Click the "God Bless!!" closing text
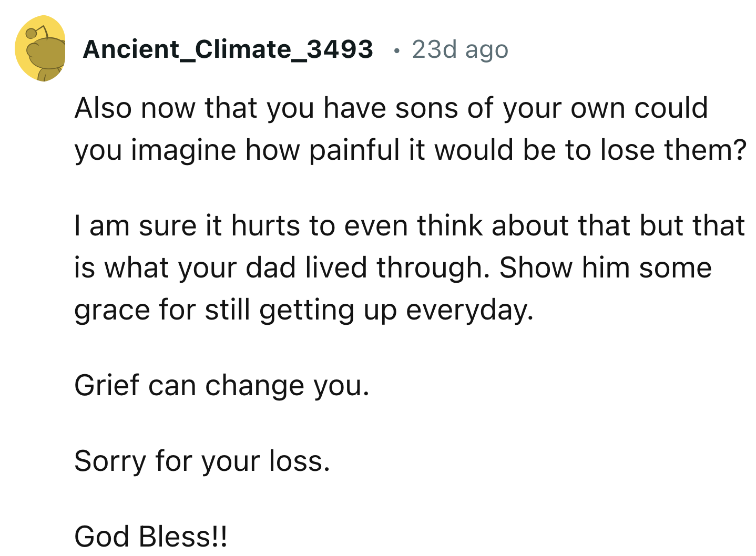The width and height of the screenshot is (756, 556). coord(151,536)
